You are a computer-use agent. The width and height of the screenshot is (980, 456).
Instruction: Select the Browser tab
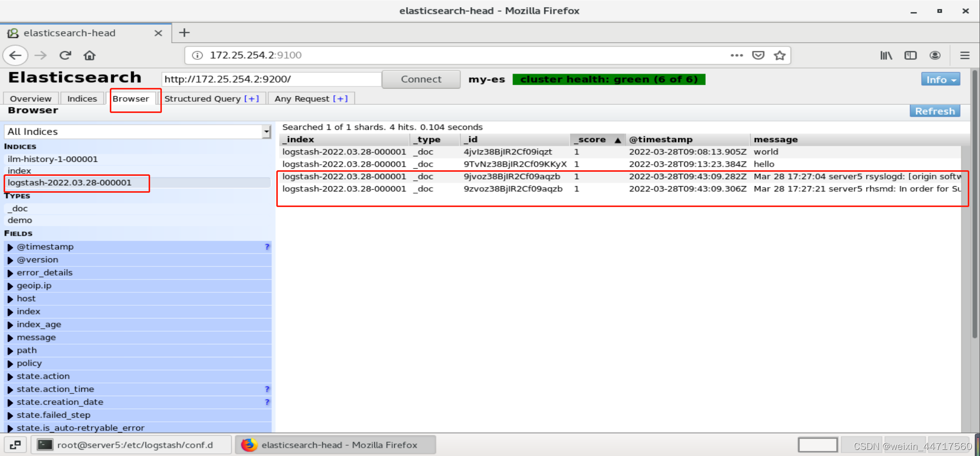(x=131, y=99)
